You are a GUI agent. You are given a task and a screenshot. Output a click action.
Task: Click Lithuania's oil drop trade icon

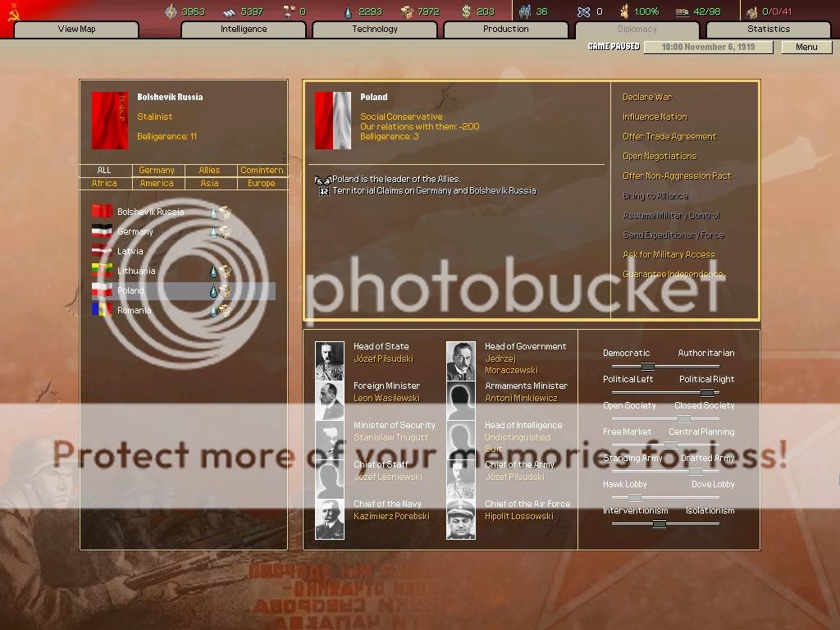(x=213, y=272)
